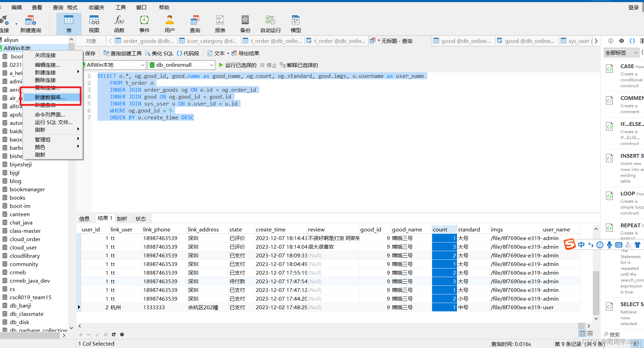Select the crmeb_java_dev database
Image resolution: width=644 pixels, height=348 pixels.
tap(30, 281)
